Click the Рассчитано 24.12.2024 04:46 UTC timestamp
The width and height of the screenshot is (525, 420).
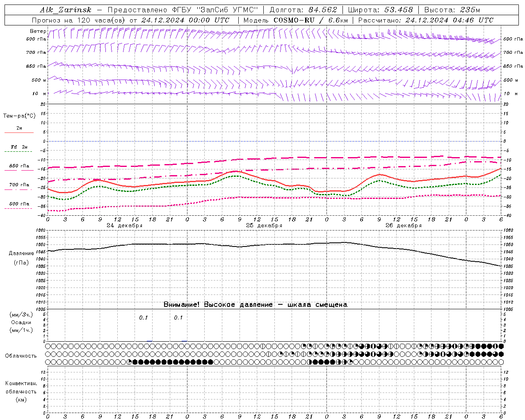coord(426,20)
